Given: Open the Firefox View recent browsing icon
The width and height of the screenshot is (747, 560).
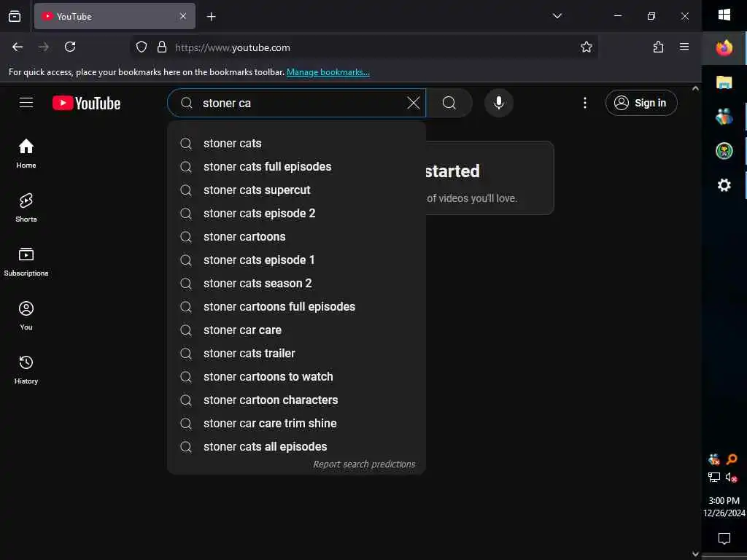Looking at the screenshot, I should (x=15, y=16).
